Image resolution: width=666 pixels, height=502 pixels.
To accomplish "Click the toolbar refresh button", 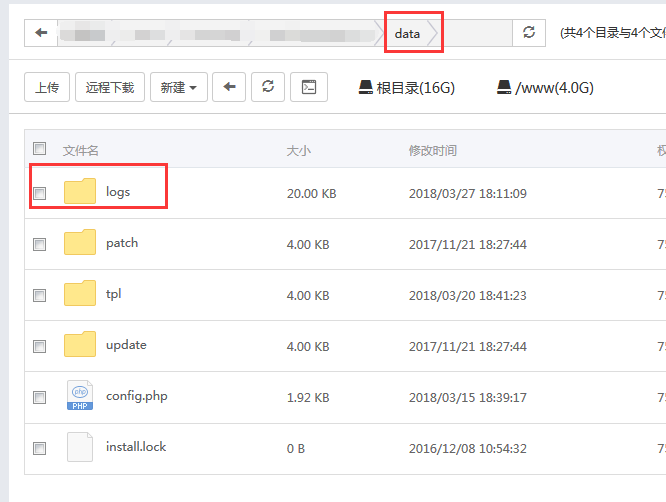I will (x=267, y=87).
